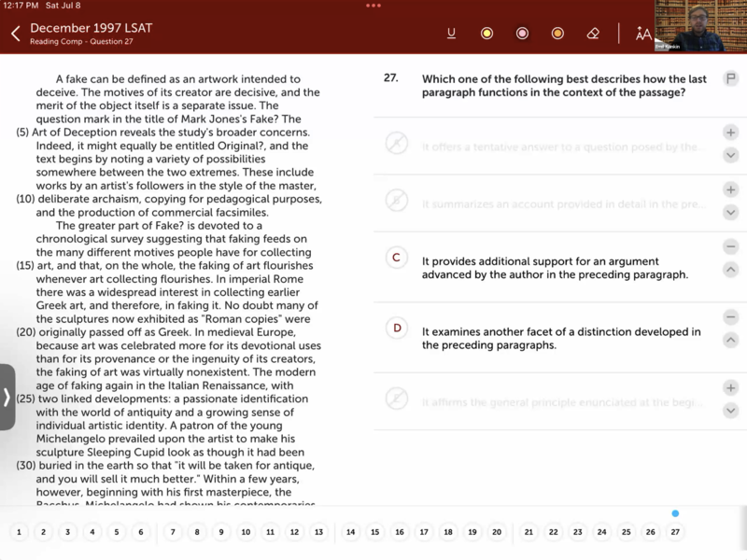Open the text size setting
This screenshot has width=747, height=560.
tap(643, 34)
